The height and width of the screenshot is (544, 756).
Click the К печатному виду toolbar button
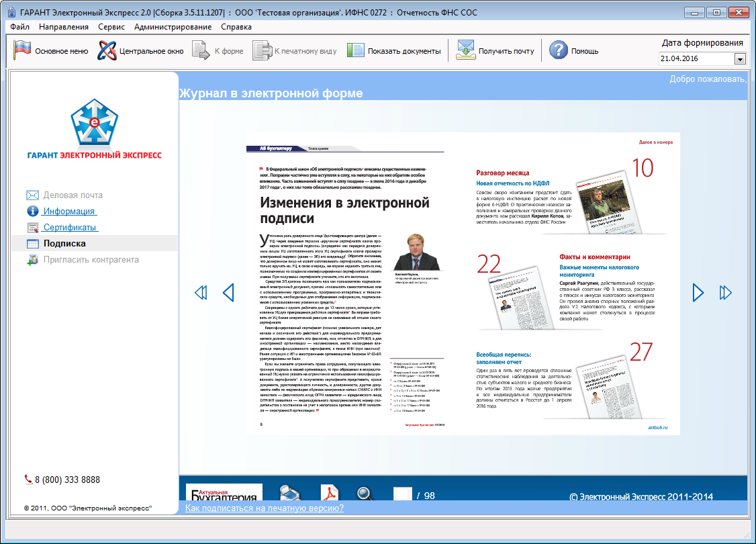(295, 50)
